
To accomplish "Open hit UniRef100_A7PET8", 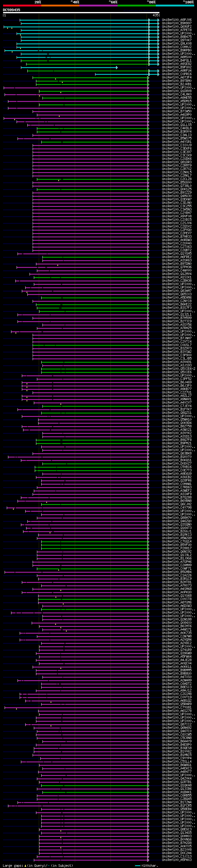I will click(x=176, y=30).
